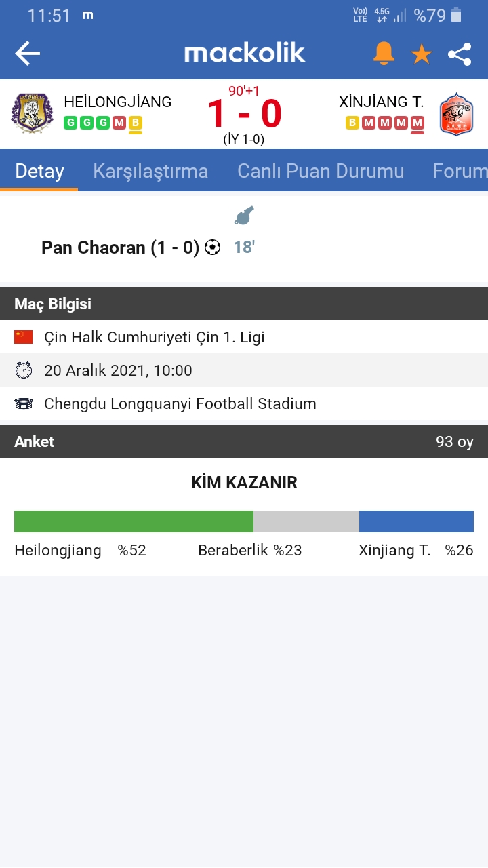Screen dimensions: 488x868
Task: Tap the Heilongjiang team crest
Action: (32, 113)
